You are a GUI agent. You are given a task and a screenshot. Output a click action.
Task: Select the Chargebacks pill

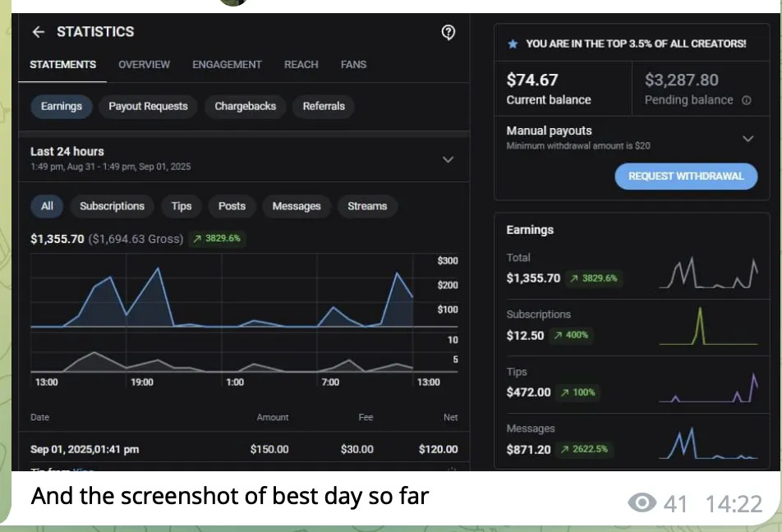coord(246,106)
